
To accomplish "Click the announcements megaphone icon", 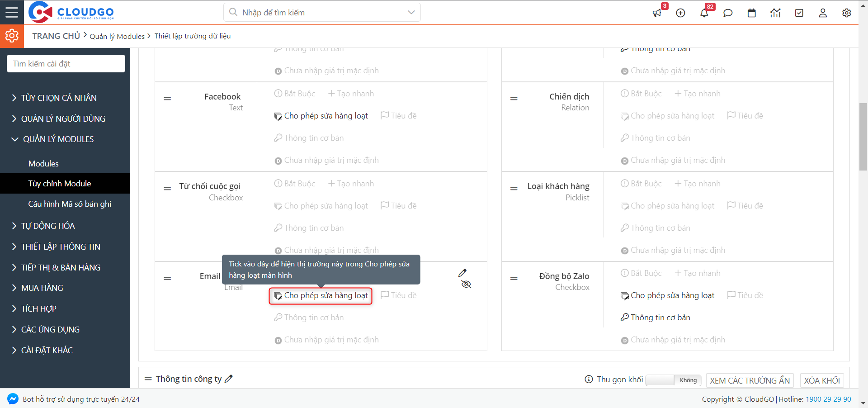I will click(x=657, y=13).
